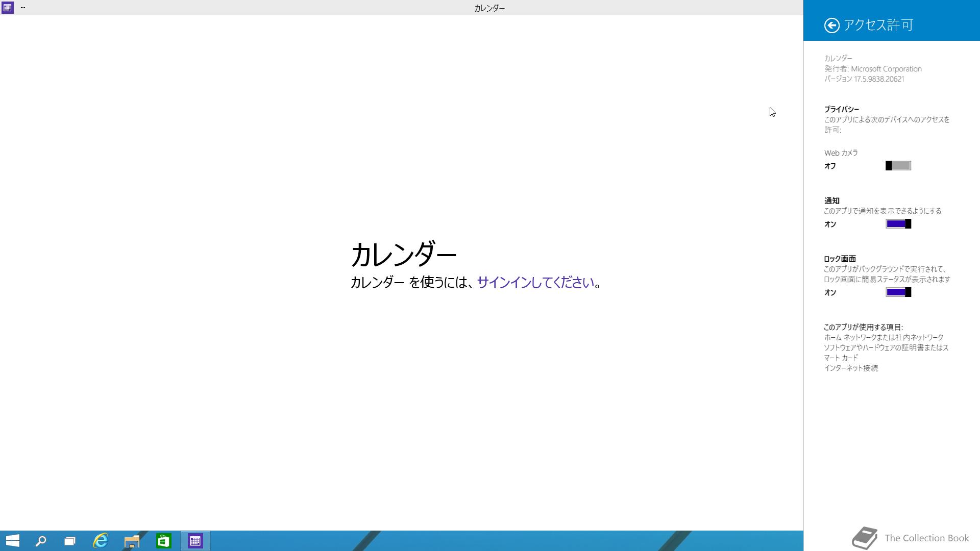
Task: Click the 発行者: Microsoft Corporation text
Action: click(x=873, y=69)
